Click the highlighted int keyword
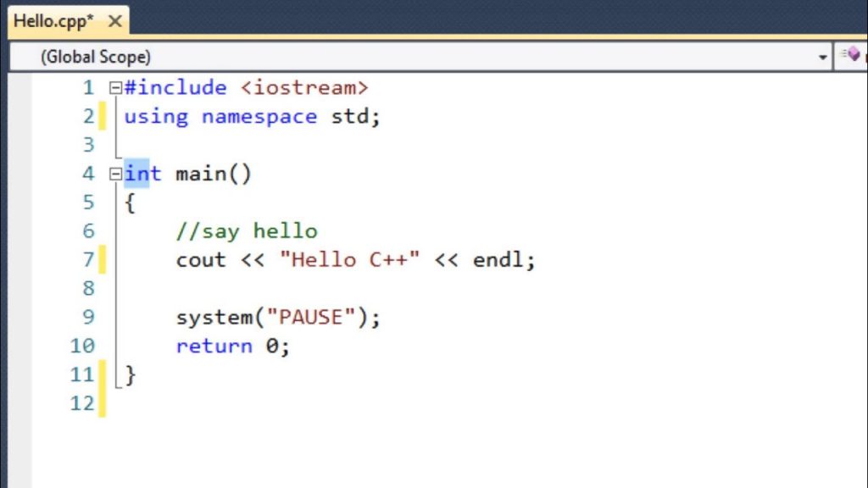 (x=141, y=173)
